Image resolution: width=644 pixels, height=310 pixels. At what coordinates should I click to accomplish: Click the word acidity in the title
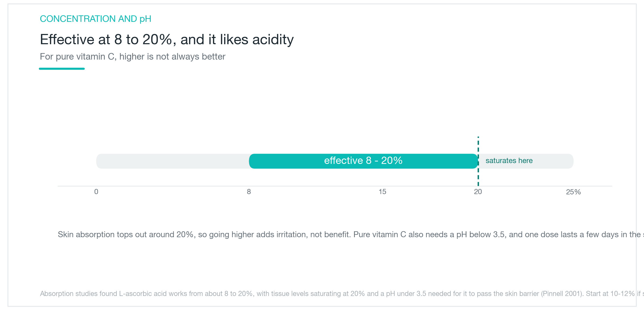tap(273, 40)
